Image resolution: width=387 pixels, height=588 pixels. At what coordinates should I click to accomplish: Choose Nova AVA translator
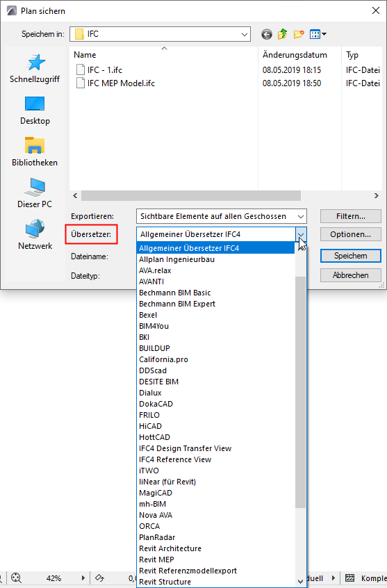click(x=216, y=515)
